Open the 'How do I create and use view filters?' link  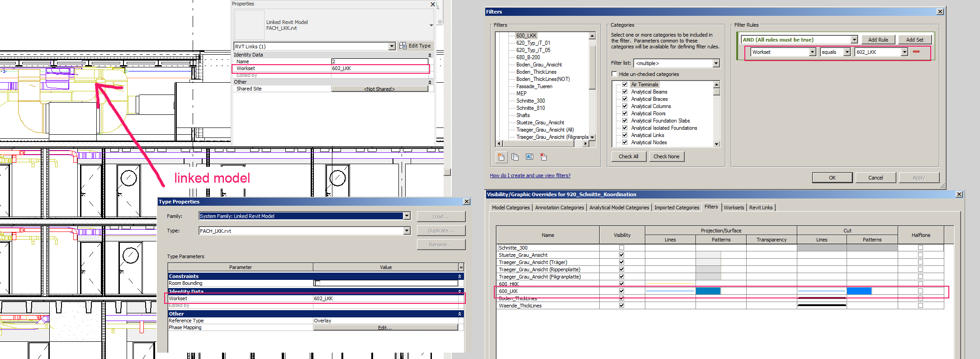(530, 175)
